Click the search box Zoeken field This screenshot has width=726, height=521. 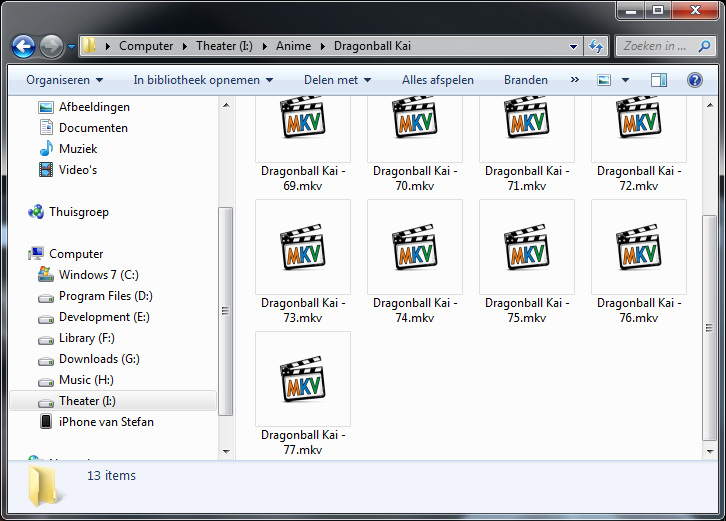pyautogui.click(x=655, y=46)
